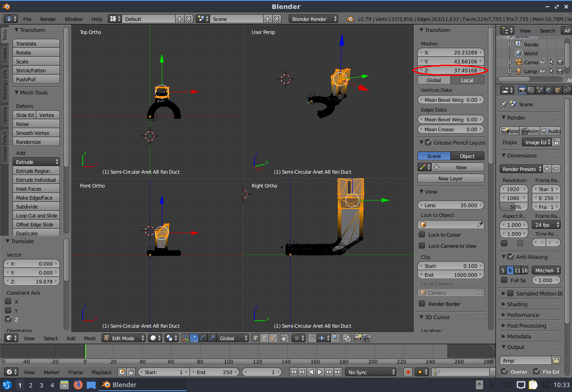Toggle proportional editing icon in header
Screen dimensions: 572x392
[x=298, y=338]
